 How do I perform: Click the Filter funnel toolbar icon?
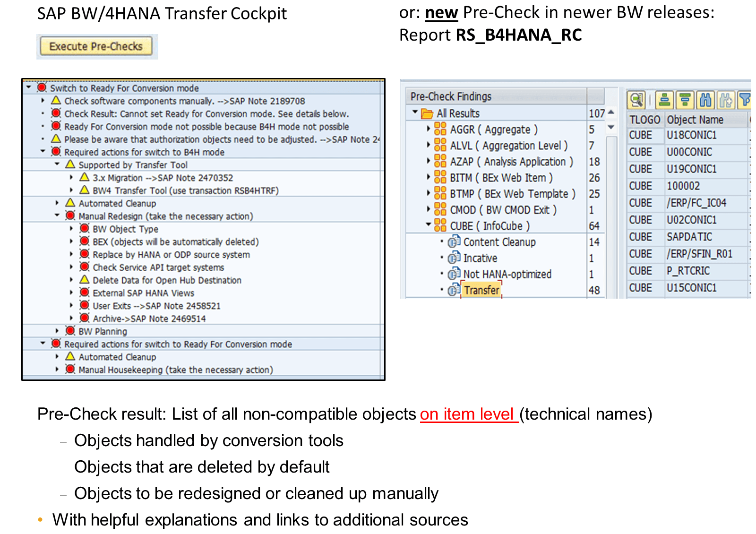(745, 100)
